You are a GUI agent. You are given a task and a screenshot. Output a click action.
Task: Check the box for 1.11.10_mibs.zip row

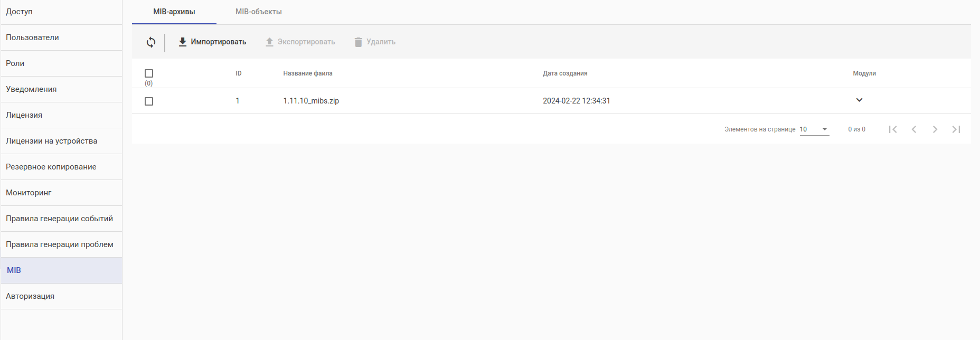149,101
